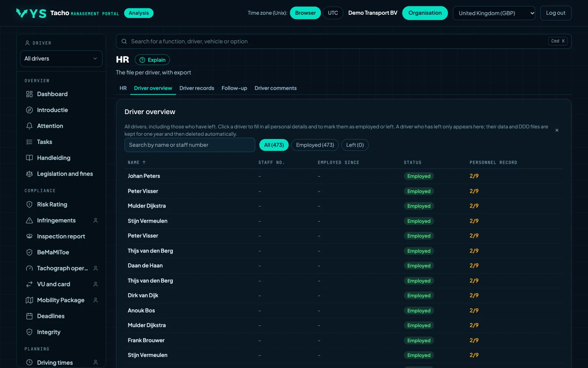Filter drivers by Employed (473)

pyautogui.click(x=315, y=145)
